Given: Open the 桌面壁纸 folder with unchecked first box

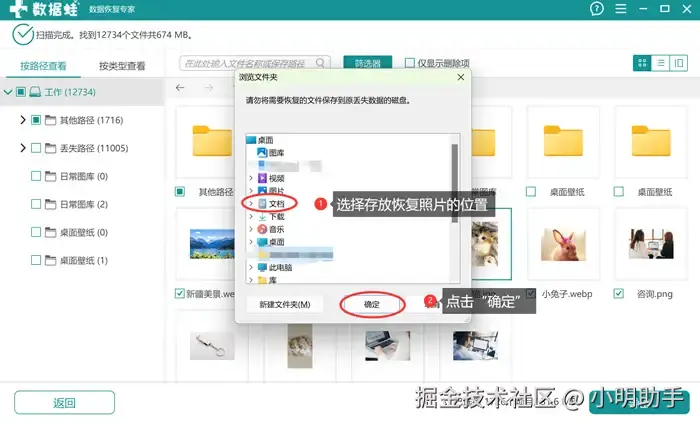Looking at the screenshot, I should tap(563, 142).
